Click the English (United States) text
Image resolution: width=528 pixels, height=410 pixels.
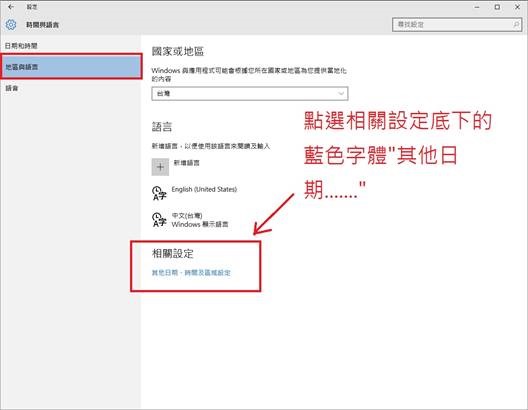tap(204, 190)
